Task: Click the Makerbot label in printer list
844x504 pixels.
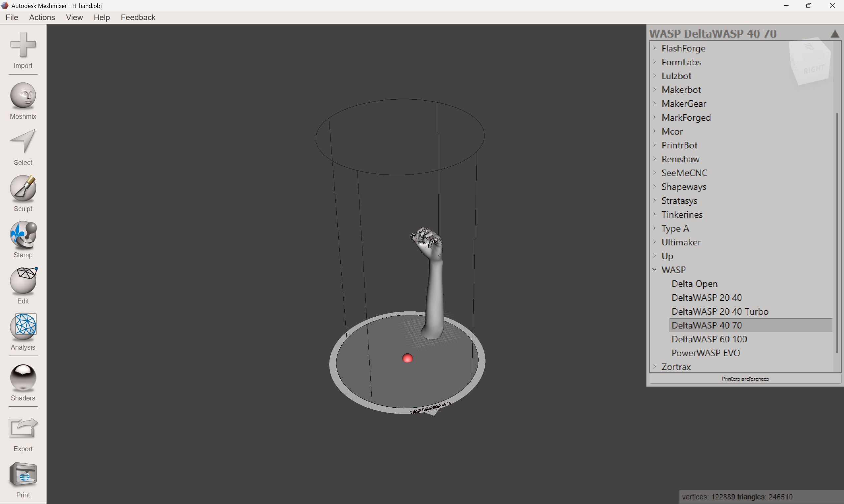Action: pyautogui.click(x=681, y=90)
